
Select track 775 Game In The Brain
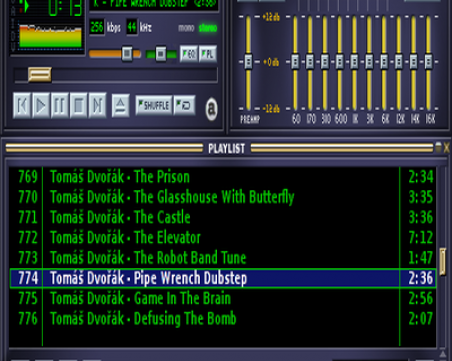[223, 298]
